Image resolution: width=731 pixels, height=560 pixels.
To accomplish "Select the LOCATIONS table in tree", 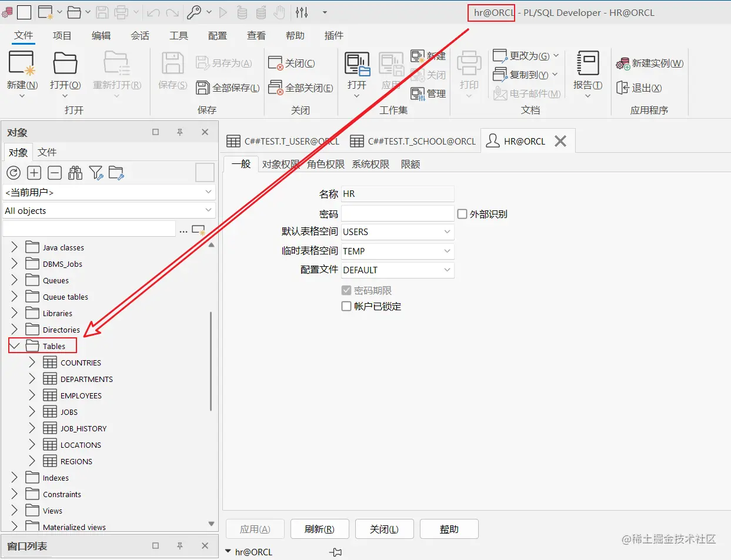I will 81,445.
